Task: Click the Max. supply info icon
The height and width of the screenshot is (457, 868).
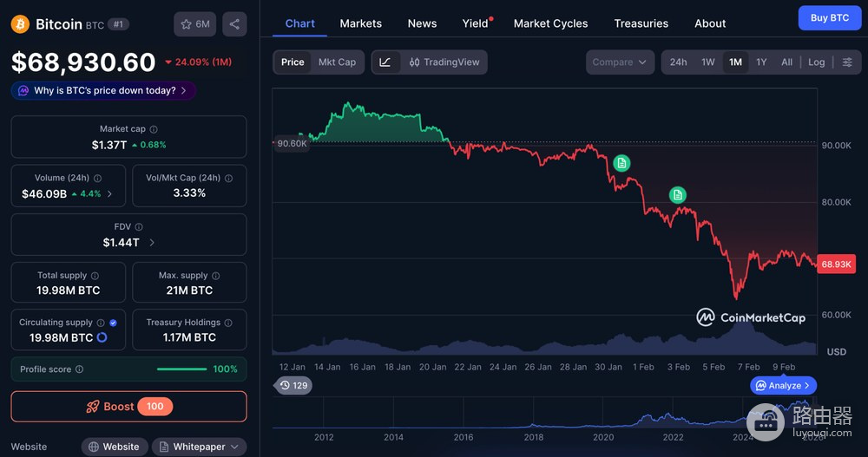Action: pos(216,276)
